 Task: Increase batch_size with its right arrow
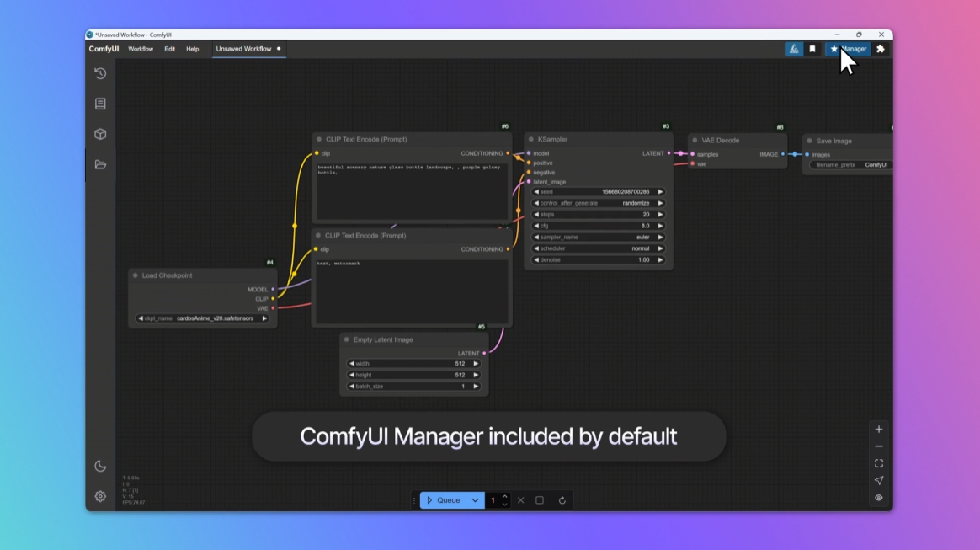(476, 387)
